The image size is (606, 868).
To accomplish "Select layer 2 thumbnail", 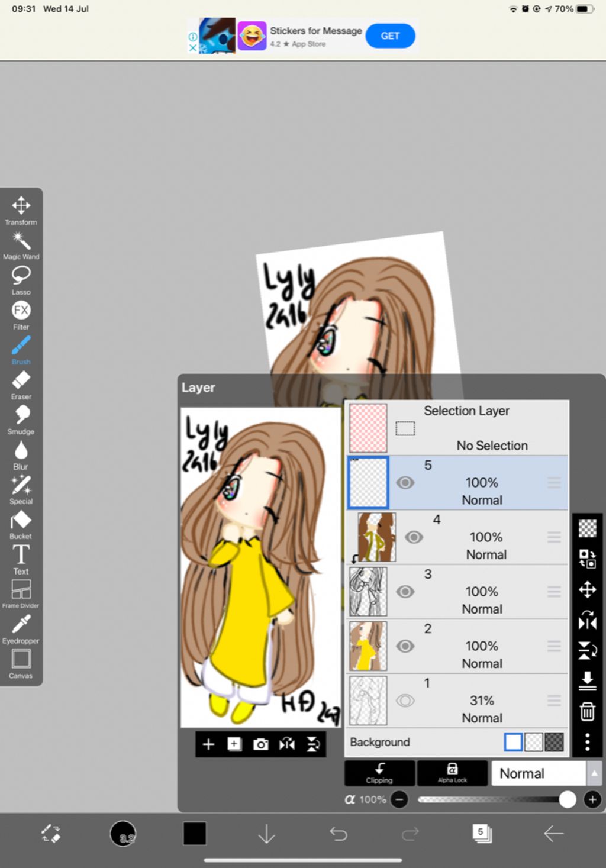I will point(368,646).
